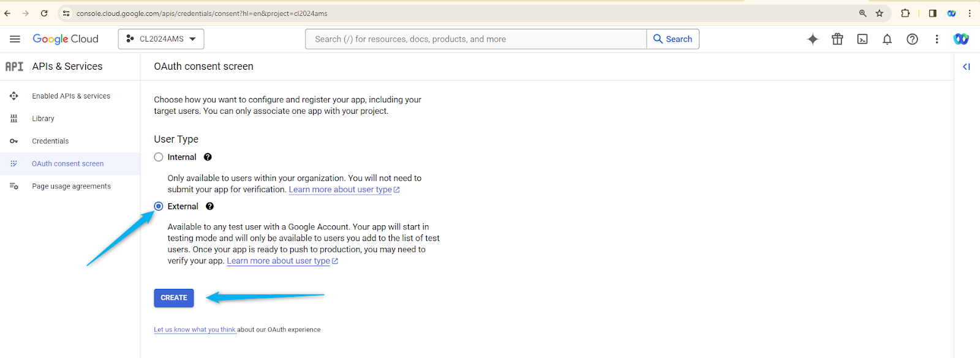Click help icon next to Internal
This screenshot has width=980, height=358.
coord(208,157)
